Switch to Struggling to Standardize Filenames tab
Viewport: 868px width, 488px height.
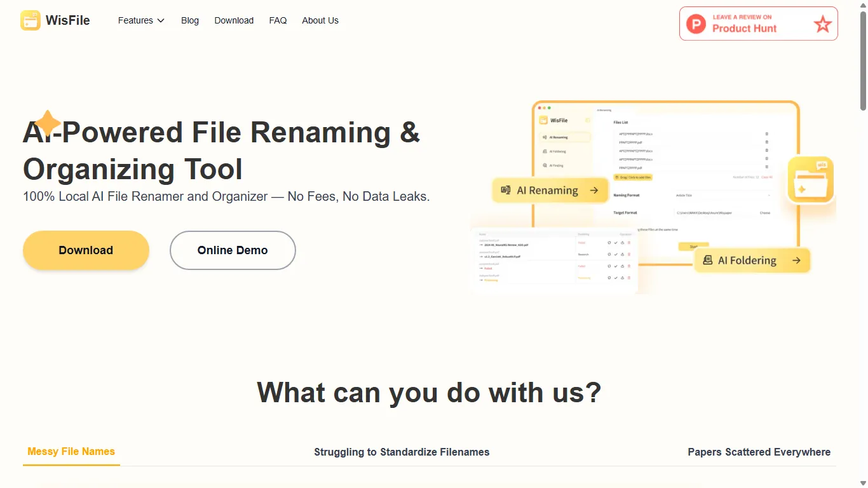pos(402,452)
